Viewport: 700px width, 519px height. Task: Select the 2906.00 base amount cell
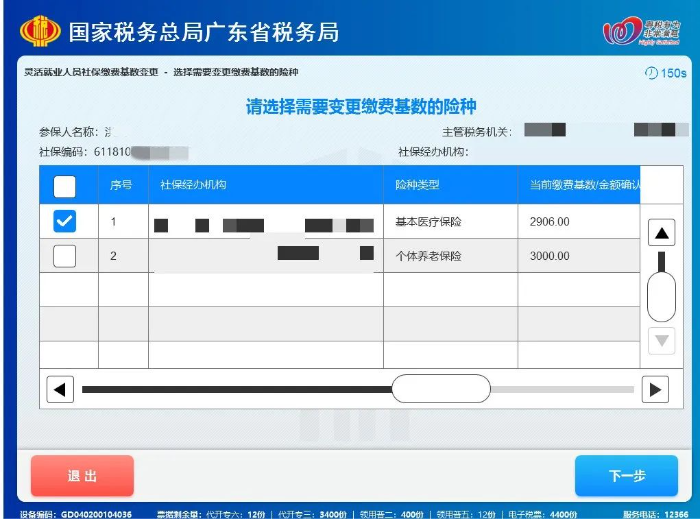(550, 222)
